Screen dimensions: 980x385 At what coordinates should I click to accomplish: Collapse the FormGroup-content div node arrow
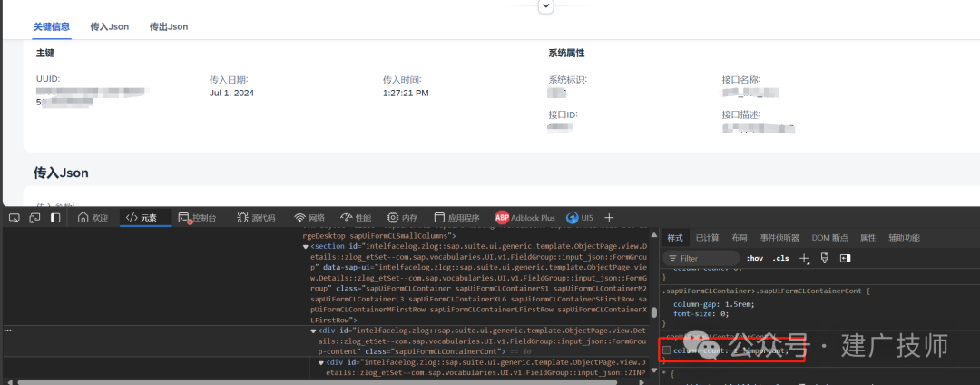(313, 331)
